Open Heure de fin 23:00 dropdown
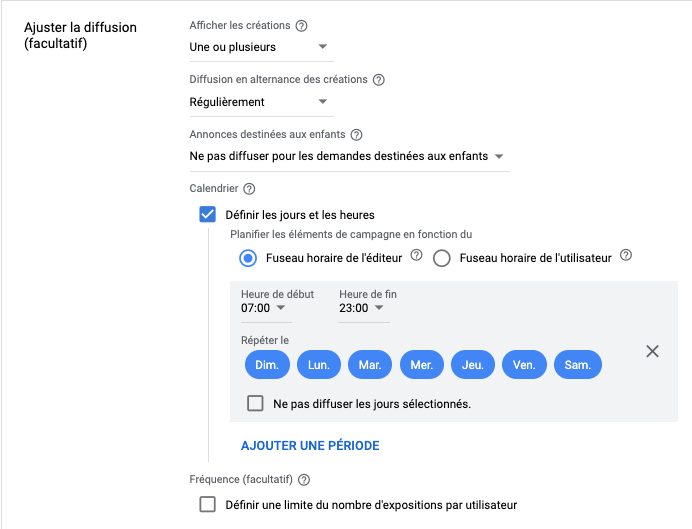Screen dimensions: 692x529 point(364,308)
